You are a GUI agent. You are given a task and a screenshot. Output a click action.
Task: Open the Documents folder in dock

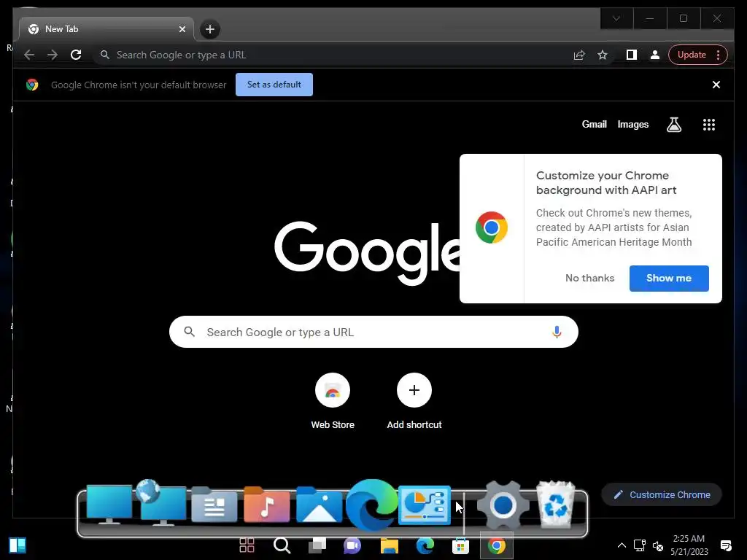click(x=214, y=505)
